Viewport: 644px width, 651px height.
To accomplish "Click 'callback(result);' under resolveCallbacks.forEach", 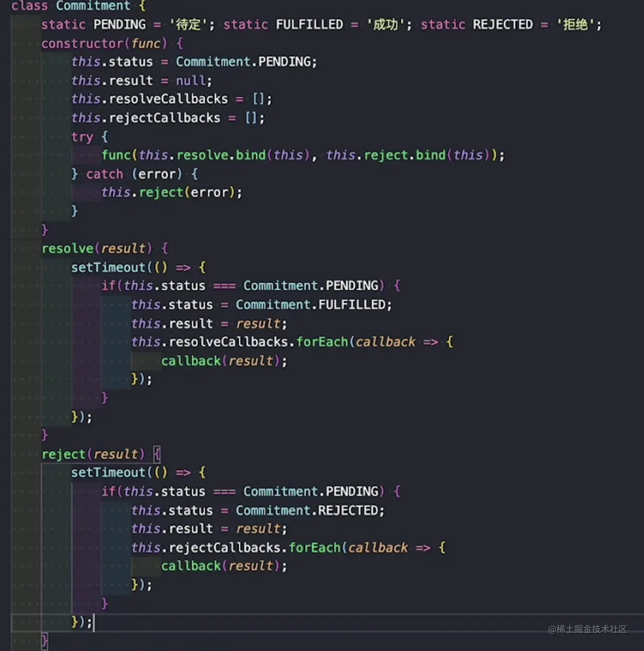I will point(224,361).
